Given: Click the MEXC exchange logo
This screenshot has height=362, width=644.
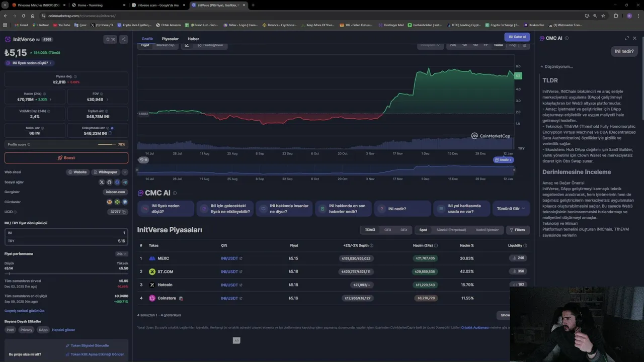Looking at the screenshot, I should (x=152, y=258).
